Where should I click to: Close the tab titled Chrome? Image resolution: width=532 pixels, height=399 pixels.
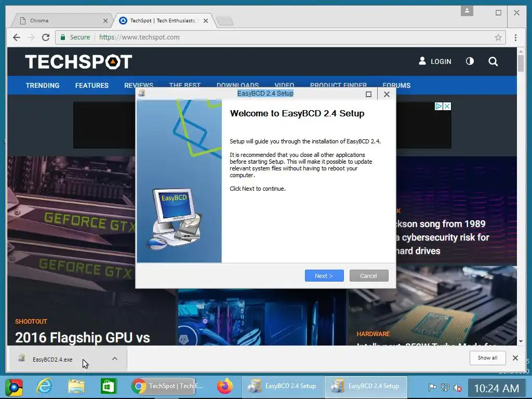pos(105,21)
